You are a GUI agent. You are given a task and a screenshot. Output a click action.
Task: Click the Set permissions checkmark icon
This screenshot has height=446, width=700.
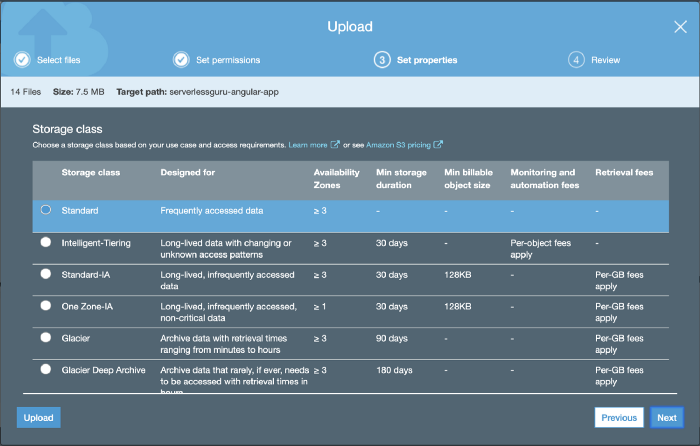[181, 59]
